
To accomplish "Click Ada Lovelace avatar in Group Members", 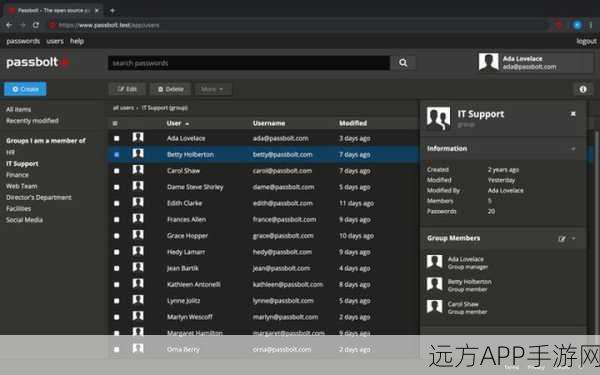I will (x=435, y=262).
